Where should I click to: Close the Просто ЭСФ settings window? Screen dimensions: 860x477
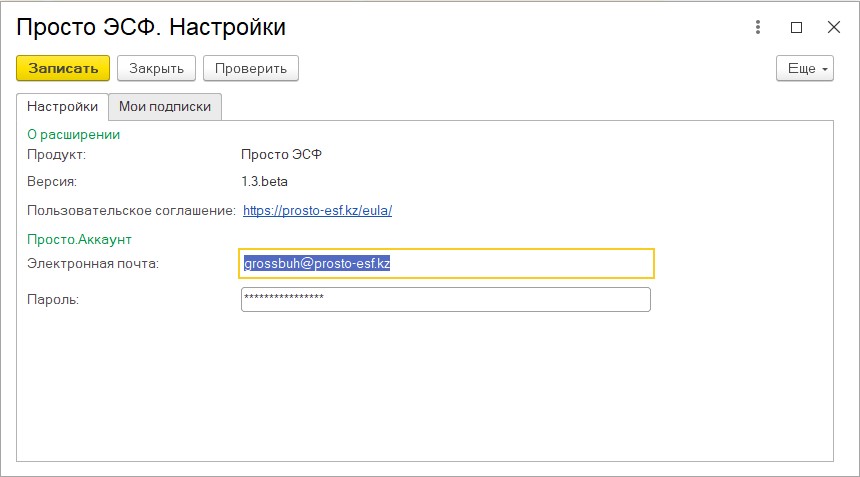click(834, 27)
